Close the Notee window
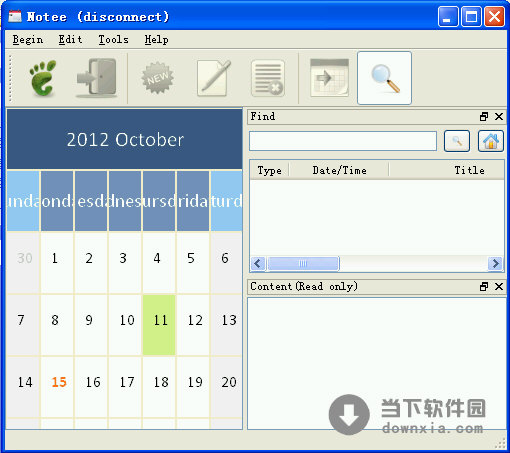Viewport: 510px width, 453px height. tap(494, 16)
